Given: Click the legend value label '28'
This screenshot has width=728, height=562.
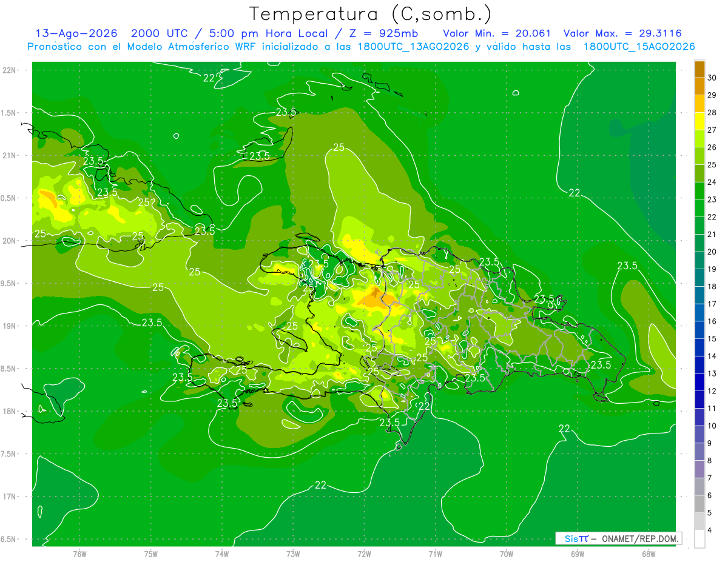Looking at the screenshot, I should 712,113.
